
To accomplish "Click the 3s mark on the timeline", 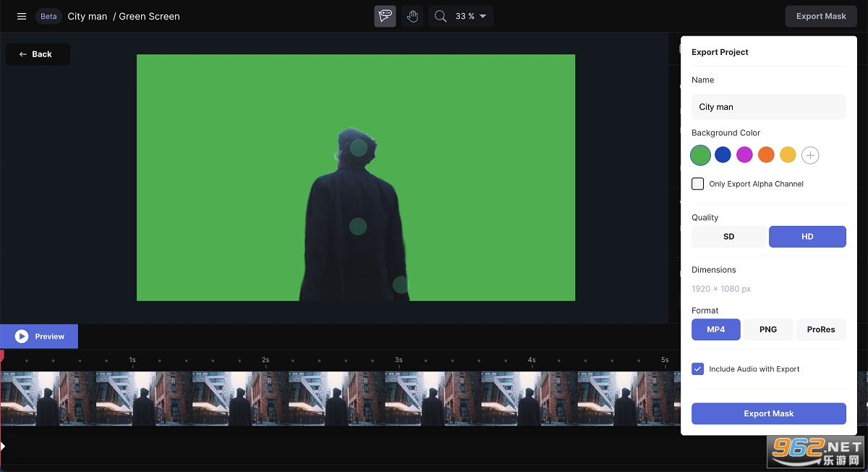I will (399, 360).
